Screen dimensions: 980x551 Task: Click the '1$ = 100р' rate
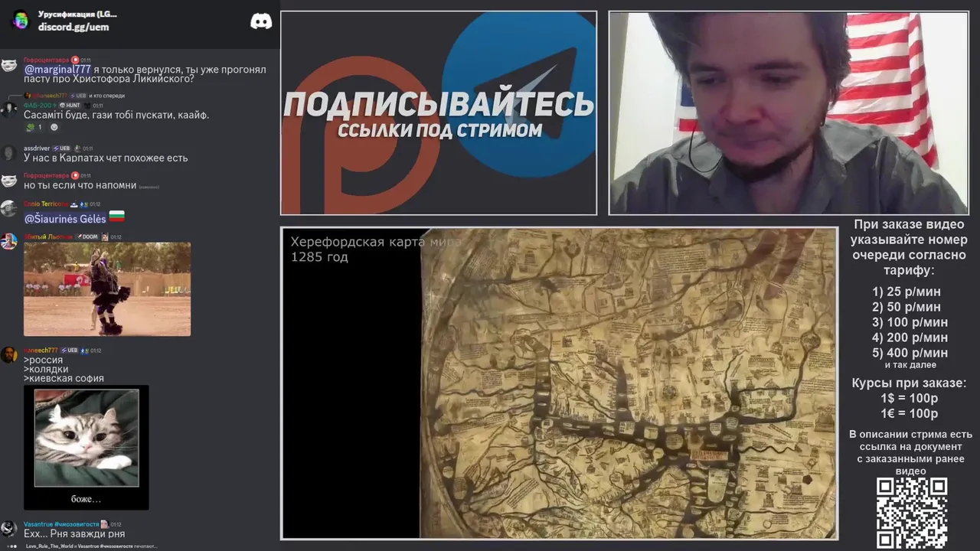point(910,398)
